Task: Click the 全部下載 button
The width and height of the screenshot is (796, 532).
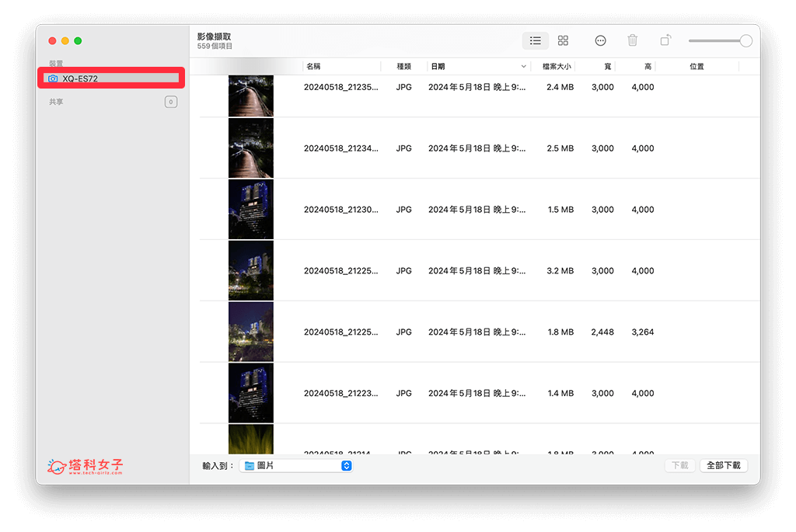Action: pyautogui.click(x=724, y=465)
